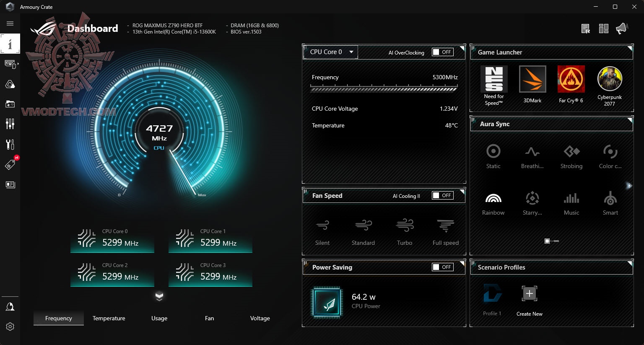The height and width of the screenshot is (345, 644).
Task: Open the Aura Sync triangle sidebar icon
Action: click(10, 84)
